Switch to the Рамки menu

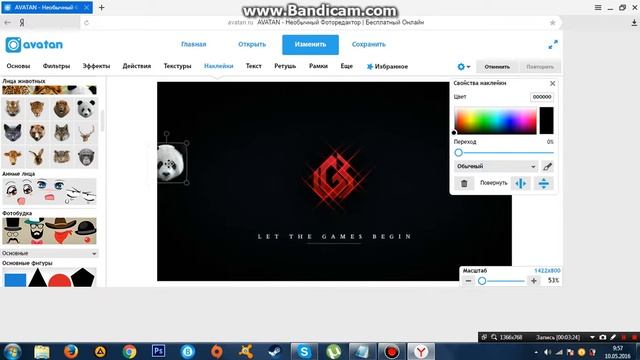tap(318, 66)
